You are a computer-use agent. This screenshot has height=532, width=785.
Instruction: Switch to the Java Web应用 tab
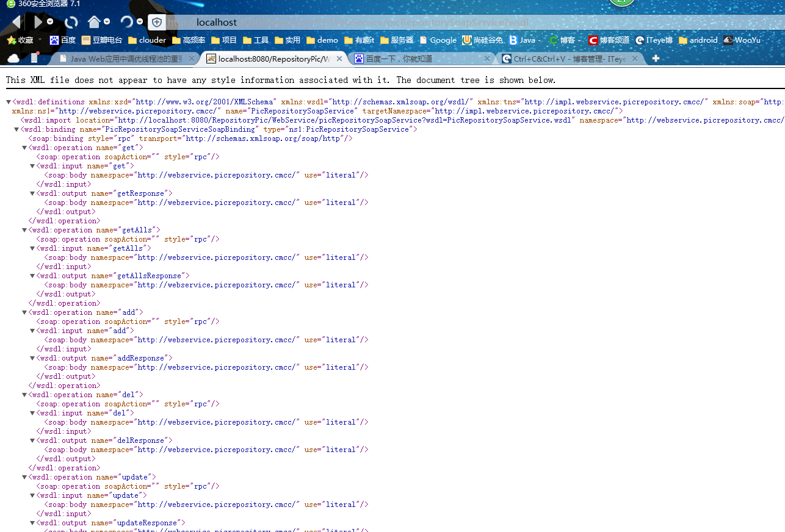[x=125, y=59]
